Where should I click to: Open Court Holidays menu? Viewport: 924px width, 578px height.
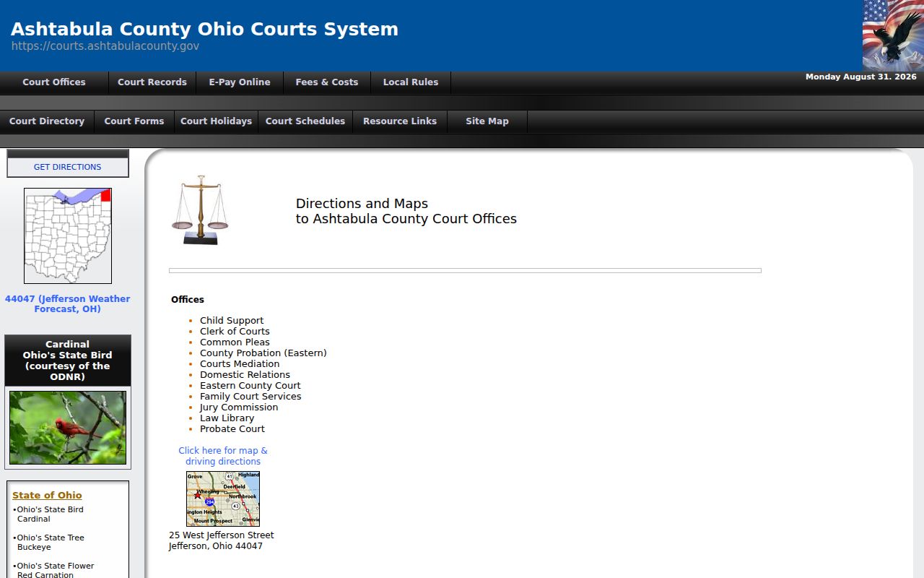click(x=216, y=121)
